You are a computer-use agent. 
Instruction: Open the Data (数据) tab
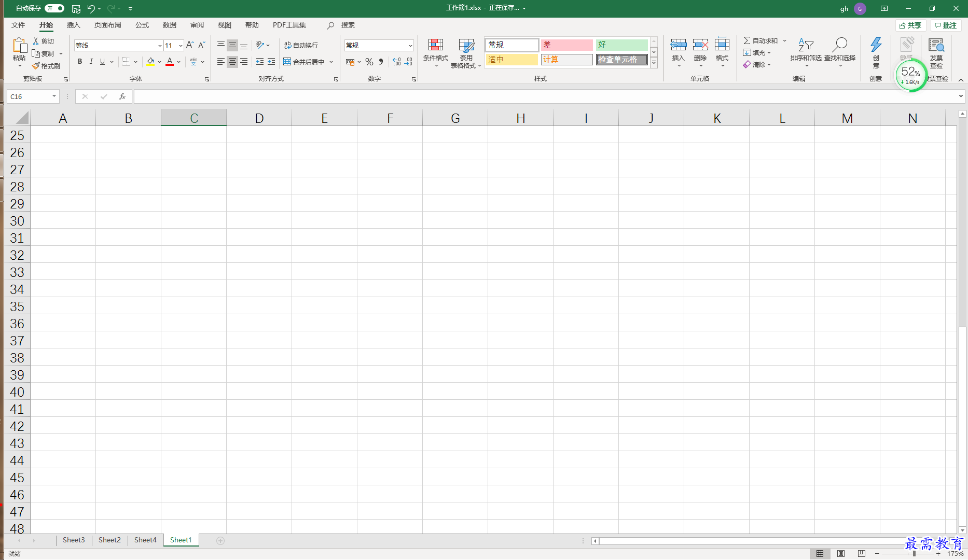click(x=170, y=25)
